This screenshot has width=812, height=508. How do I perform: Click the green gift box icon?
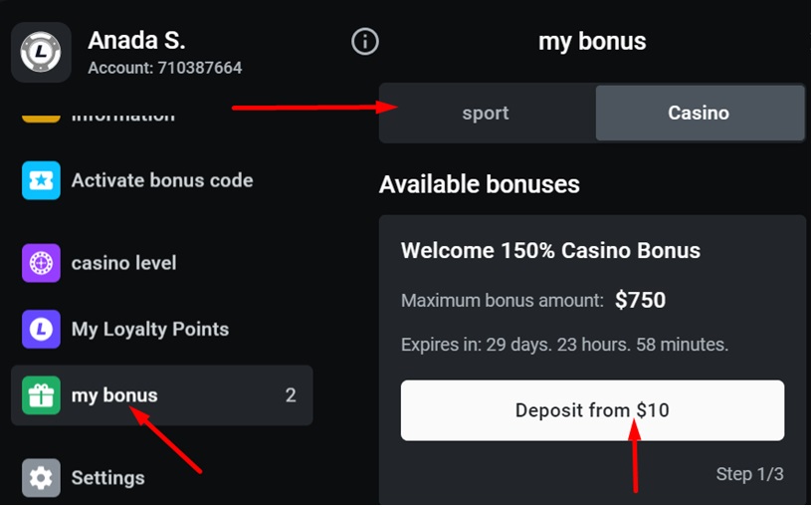41,395
